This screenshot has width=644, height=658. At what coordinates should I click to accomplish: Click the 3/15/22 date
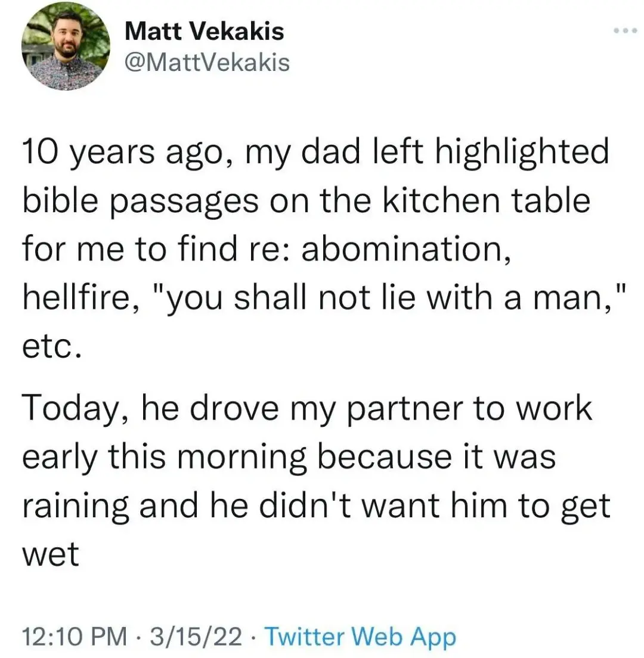point(198,637)
